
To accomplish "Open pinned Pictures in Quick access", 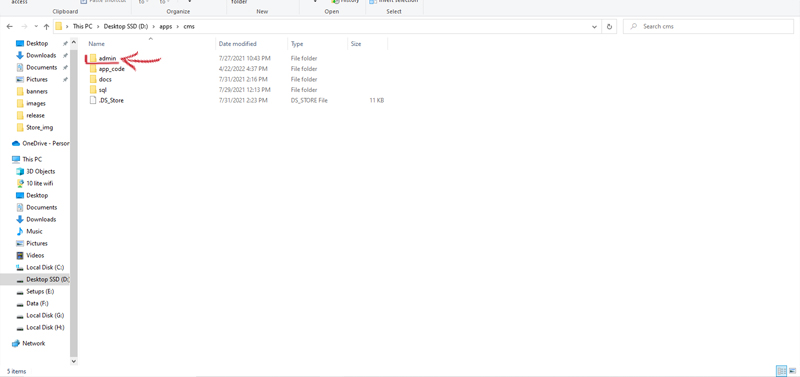I will [37, 80].
